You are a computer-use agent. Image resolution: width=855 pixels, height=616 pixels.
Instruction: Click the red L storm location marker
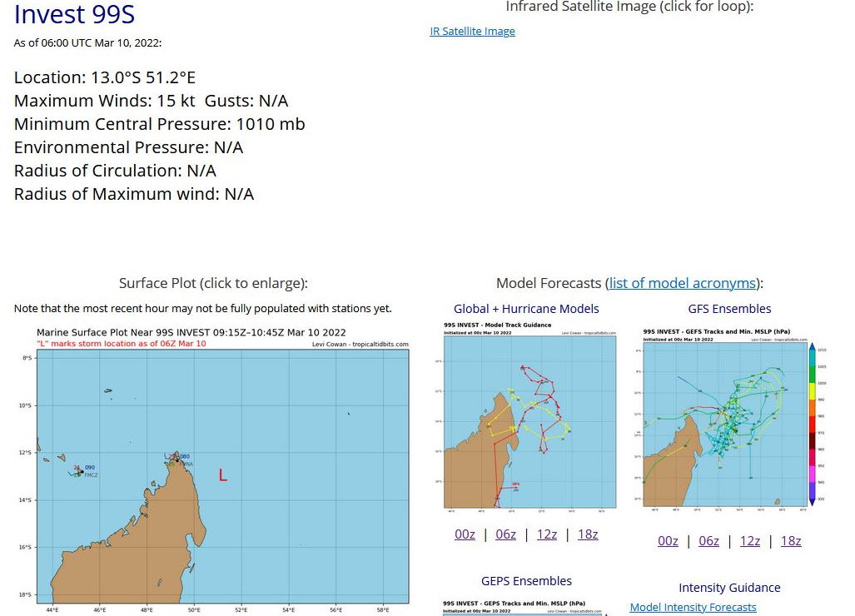tap(223, 476)
